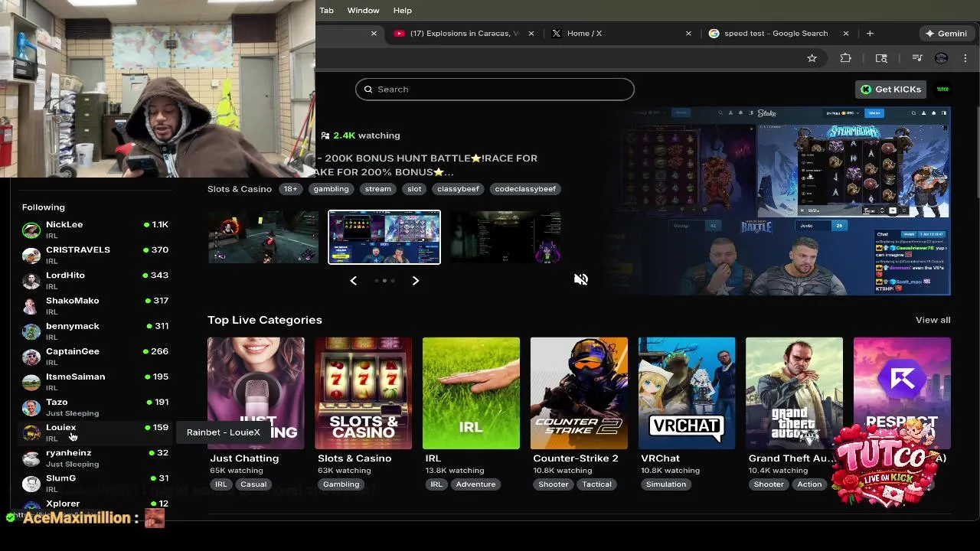This screenshot has width=980, height=551.
Task: Open the Counter-Strike 2 category card
Action: click(x=579, y=393)
